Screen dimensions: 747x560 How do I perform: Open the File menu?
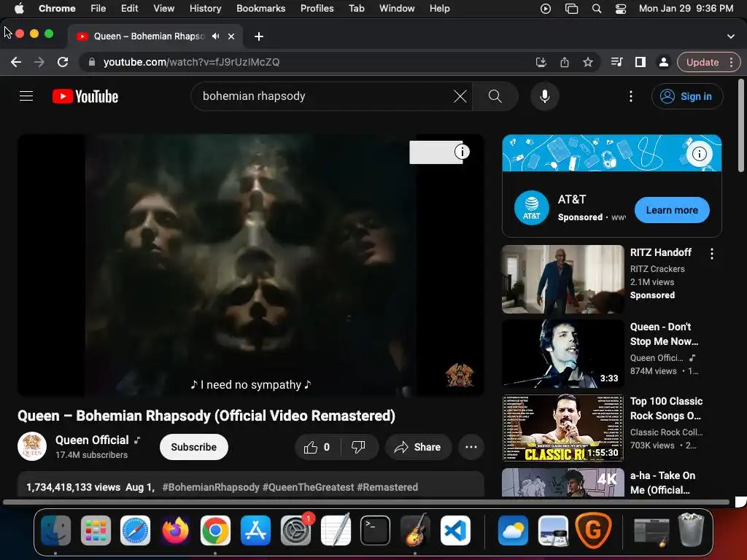point(98,8)
